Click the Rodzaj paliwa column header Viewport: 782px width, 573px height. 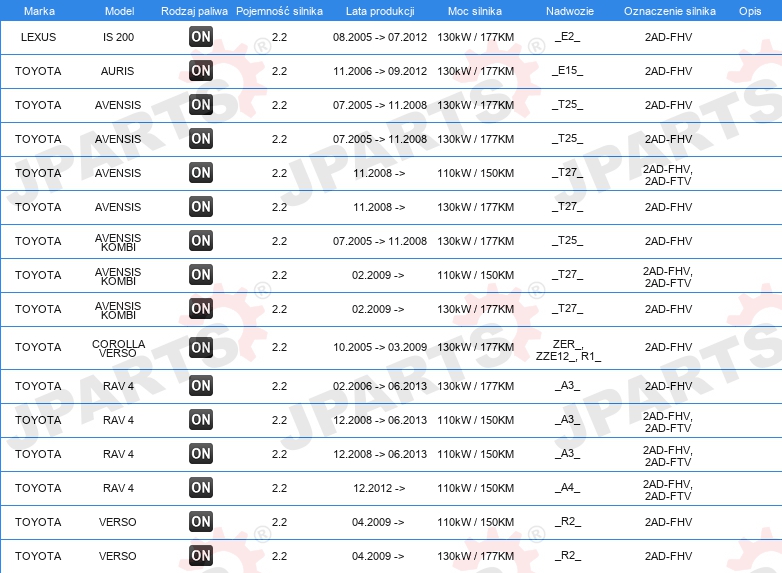click(194, 11)
